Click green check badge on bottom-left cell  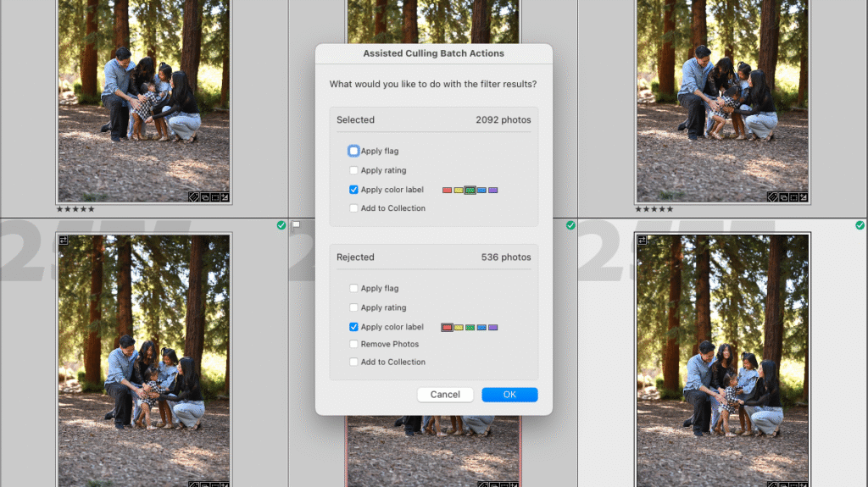(x=281, y=225)
